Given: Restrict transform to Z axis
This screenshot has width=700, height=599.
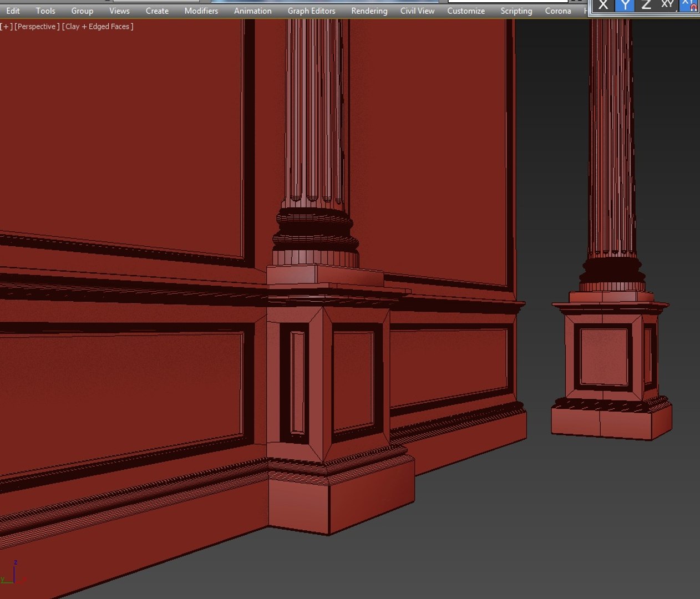Looking at the screenshot, I should [x=646, y=6].
